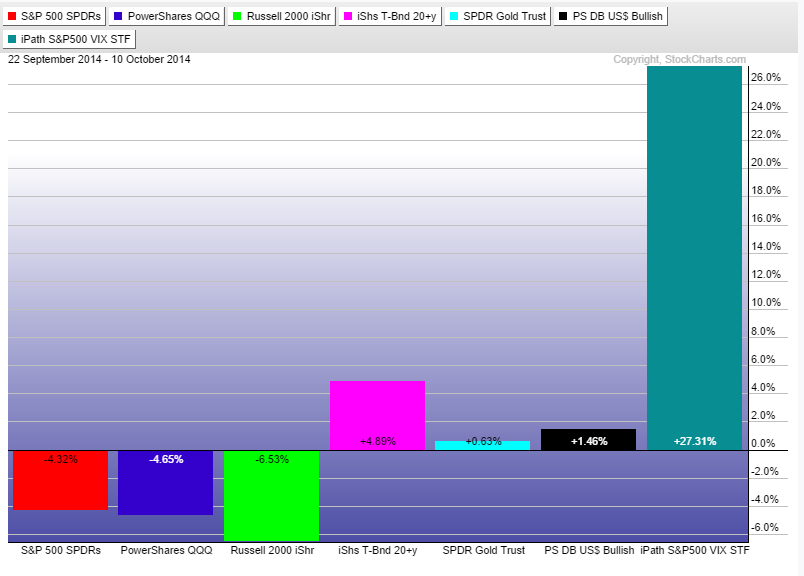Click the -6.53% value label

click(x=272, y=459)
